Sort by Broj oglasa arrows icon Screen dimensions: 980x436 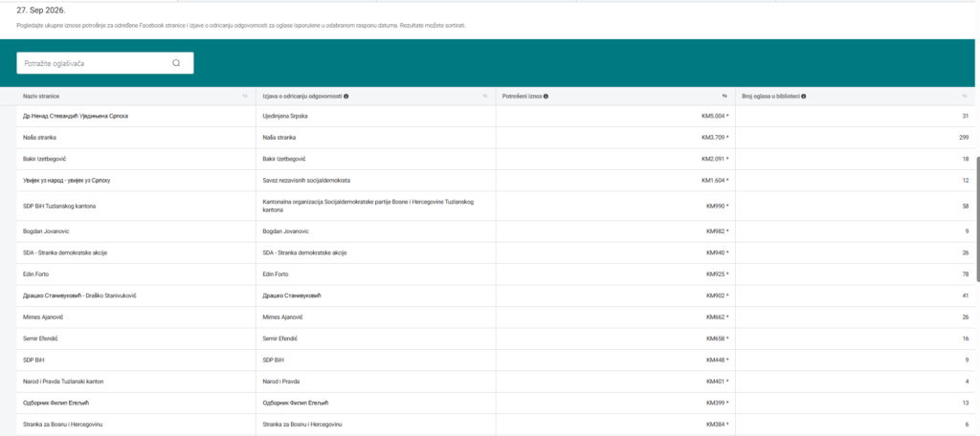pyautogui.click(x=965, y=97)
